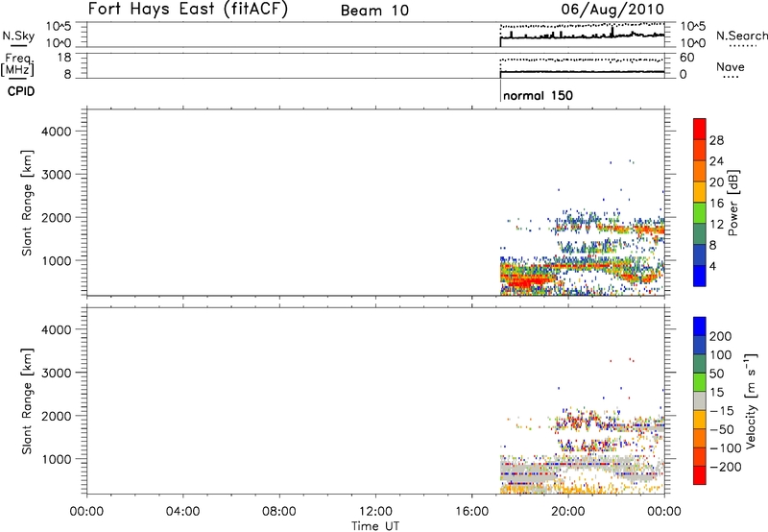Click the "200" velocity scale value

721,336
